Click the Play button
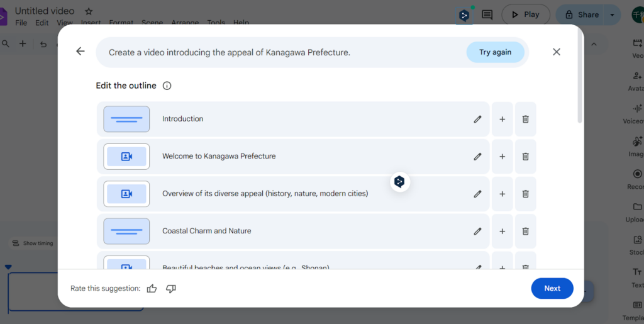The height and width of the screenshot is (324, 644). point(525,14)
